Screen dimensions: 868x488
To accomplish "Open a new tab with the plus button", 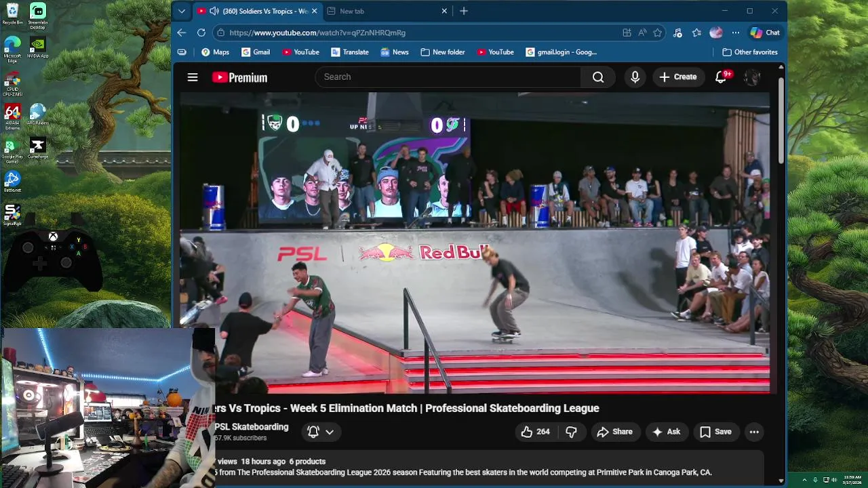I will tap(464, 11).
